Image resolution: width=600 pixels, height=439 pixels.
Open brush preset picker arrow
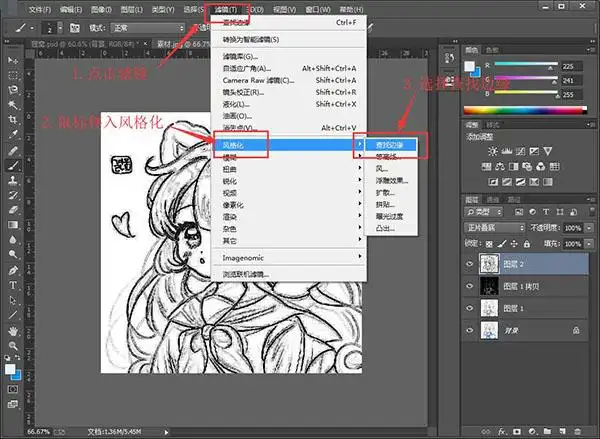tap(60, 28)
